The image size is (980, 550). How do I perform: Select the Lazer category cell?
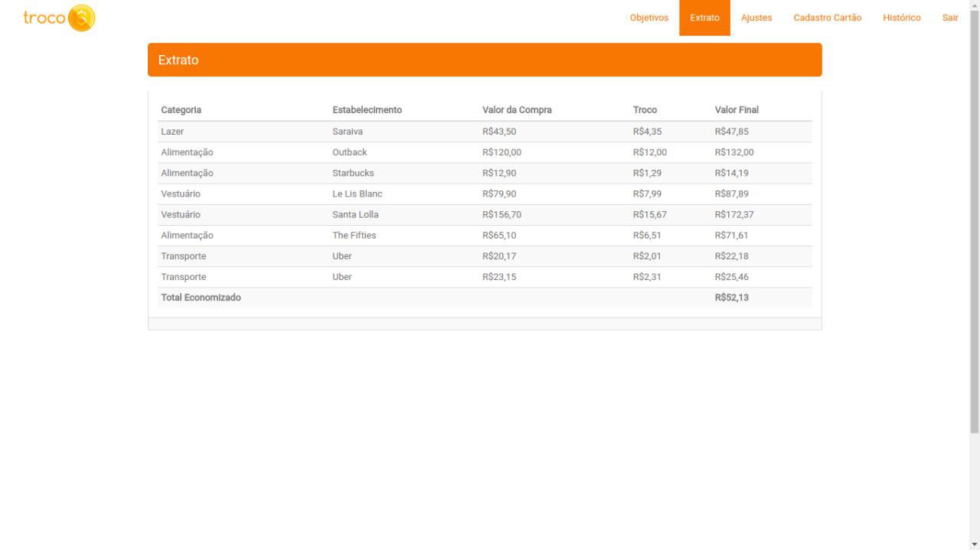[x=172, y=132]
